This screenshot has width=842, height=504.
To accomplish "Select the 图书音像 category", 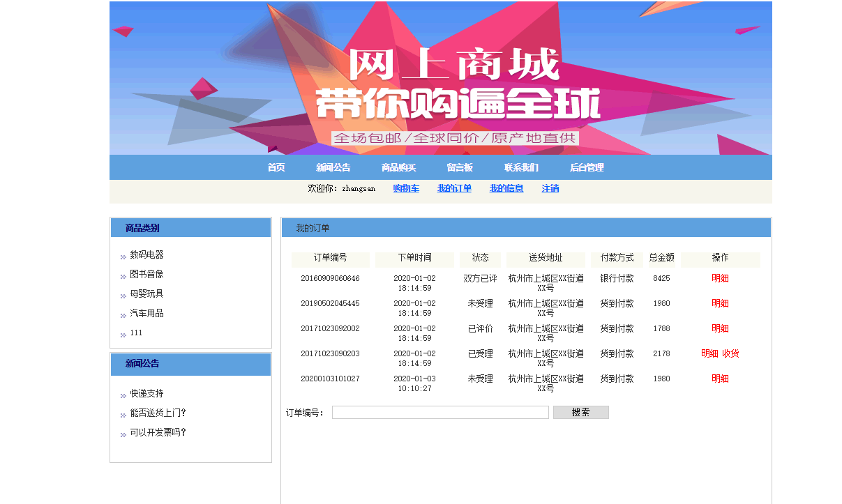I will tap(146, 274).
